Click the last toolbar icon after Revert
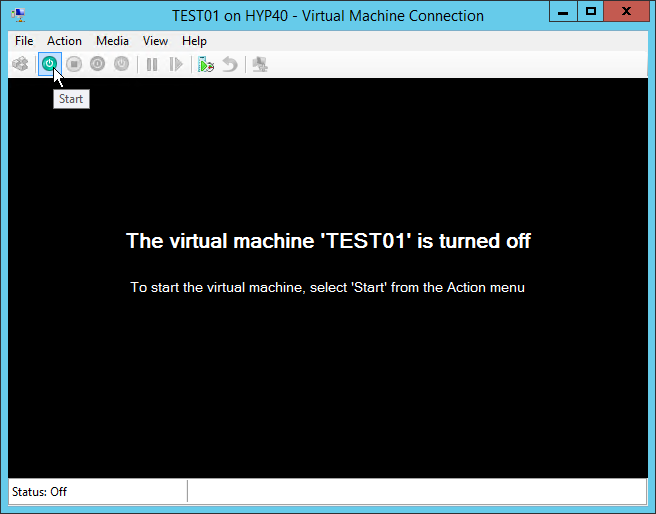656x514 pixels. click(x=260, y=64)
